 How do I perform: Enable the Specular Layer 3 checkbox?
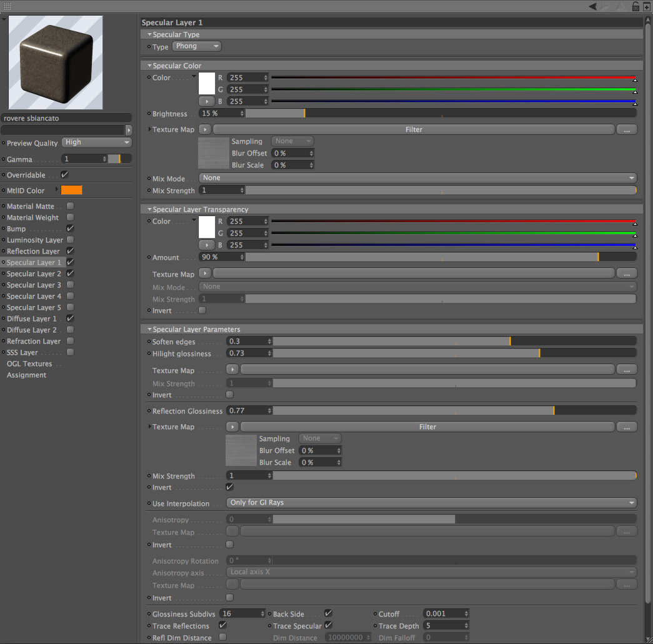point(71,284)
